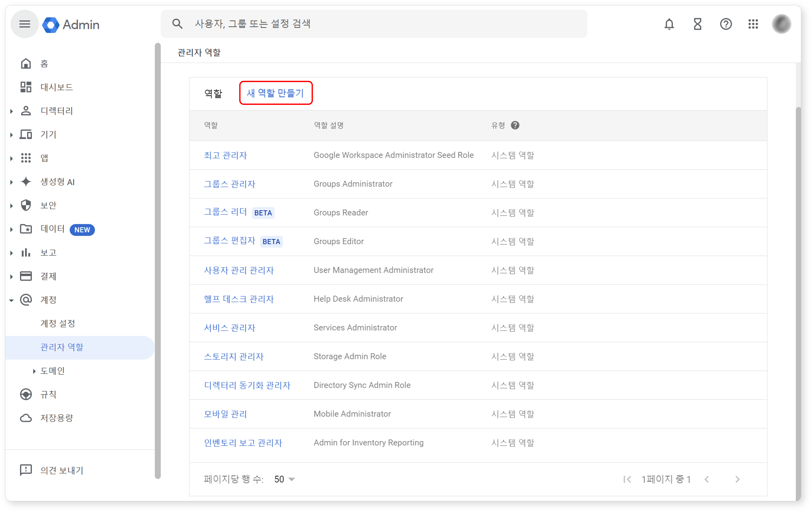Open the account profile avatar

click(x=781, y=24)
